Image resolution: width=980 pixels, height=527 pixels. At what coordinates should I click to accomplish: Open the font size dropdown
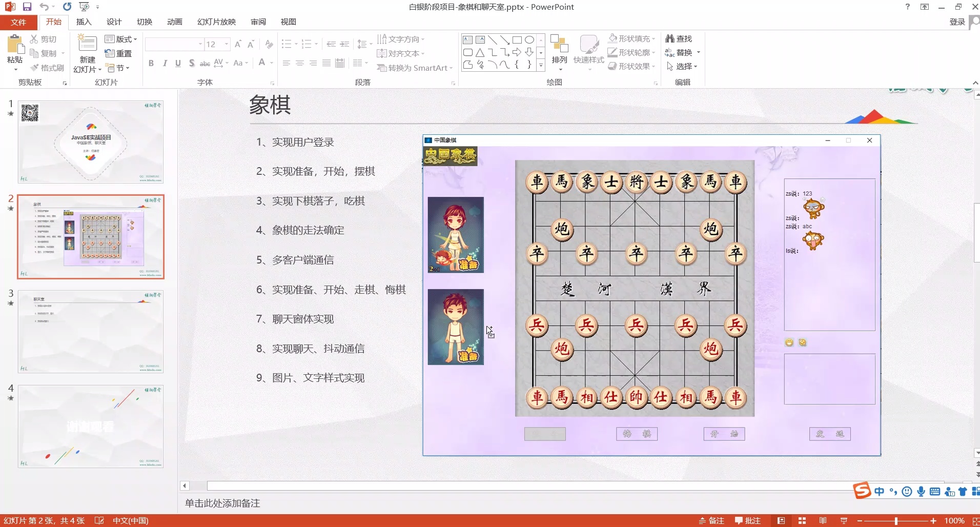tap(226, 44)
